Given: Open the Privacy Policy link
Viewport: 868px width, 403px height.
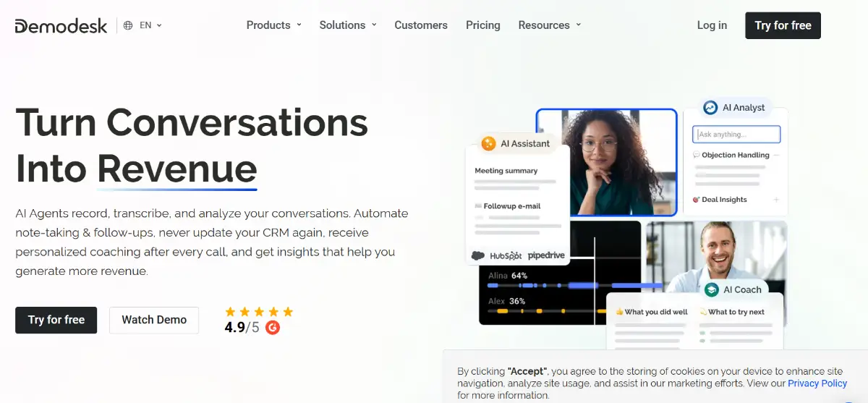Looking at the screenshot, I should [817, 383].
